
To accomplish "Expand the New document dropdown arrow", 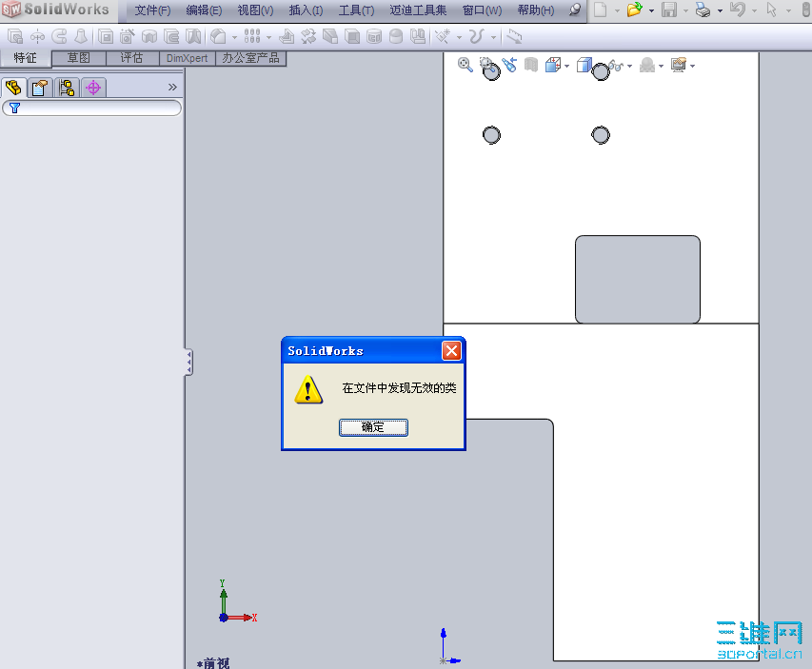I will point(617,10).
